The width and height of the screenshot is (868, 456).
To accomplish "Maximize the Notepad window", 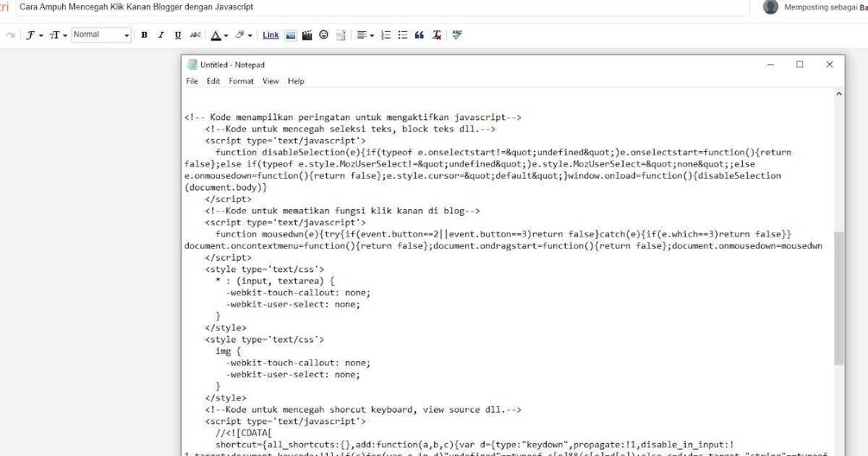I will pyautogui.click(x=800, y=64).
